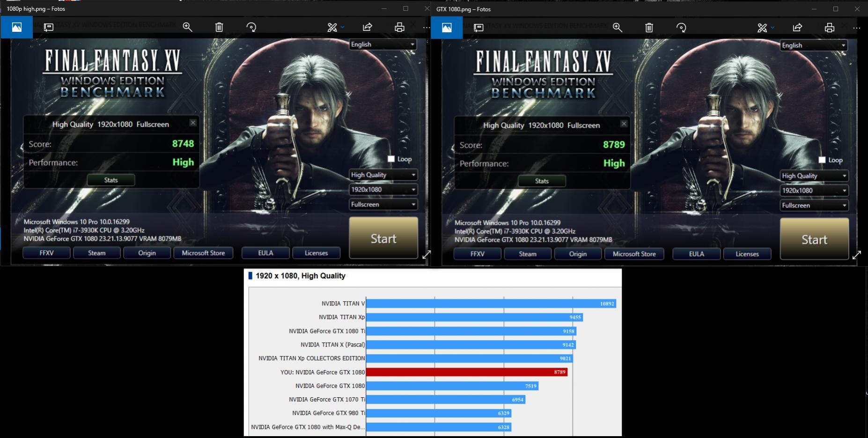Viewport: 868px width, 438px height.
Task: Click Stats button in right benchmark
Action: click(542, 181)
